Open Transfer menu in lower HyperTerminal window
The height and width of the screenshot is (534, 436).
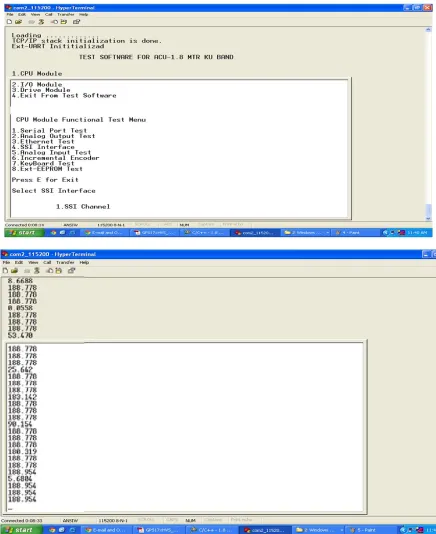(65, 263)
